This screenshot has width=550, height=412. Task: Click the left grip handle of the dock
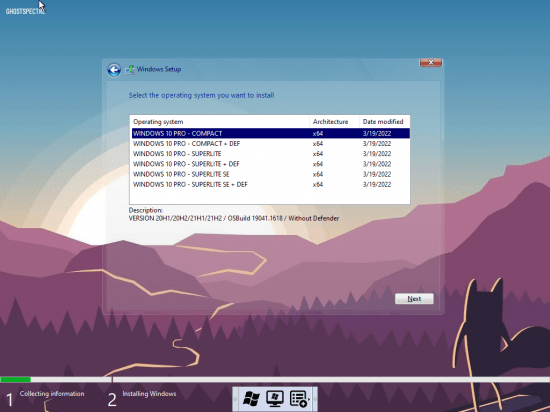pyautogui.click(x=235, y=399)
